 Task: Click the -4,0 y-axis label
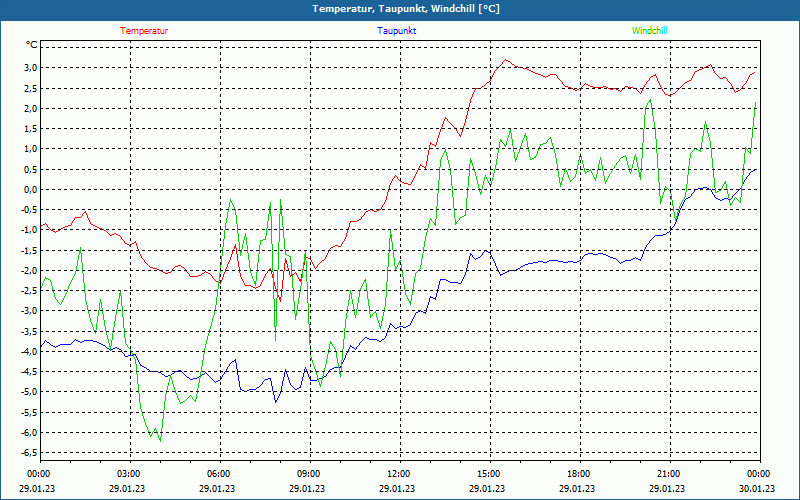pyautogui.click(x=30, y=351)
